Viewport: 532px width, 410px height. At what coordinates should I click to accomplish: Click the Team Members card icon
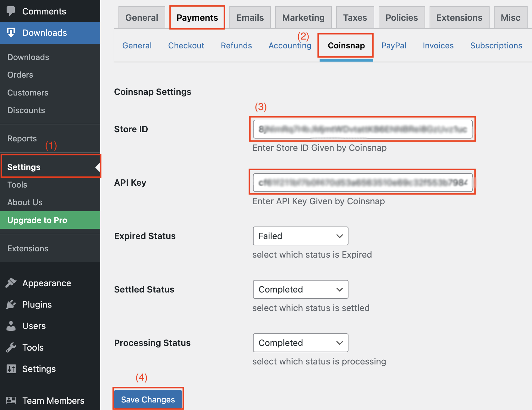pyautogui.click(x=11, y=401)
